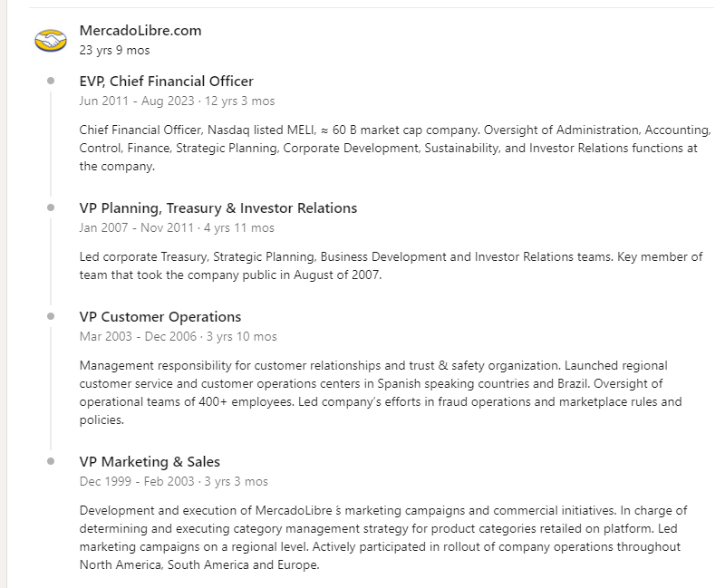Click the timeline bullet beside VP Customer Operations
725x588 pixels.
click(51, 316)
